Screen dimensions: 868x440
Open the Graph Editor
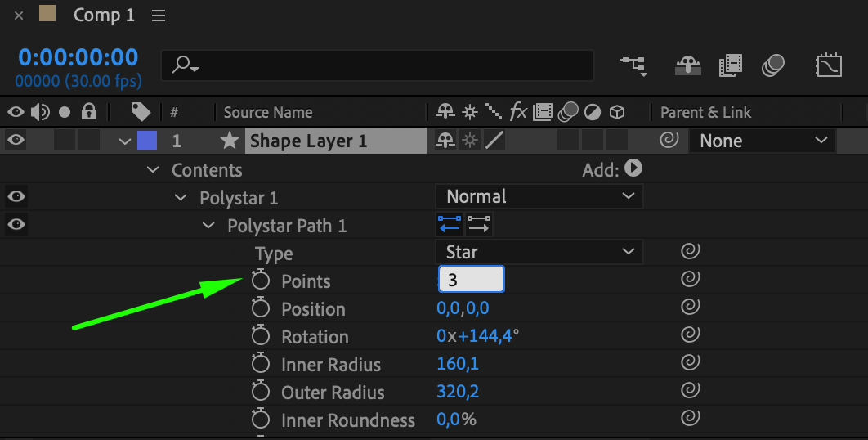[829, 65]
